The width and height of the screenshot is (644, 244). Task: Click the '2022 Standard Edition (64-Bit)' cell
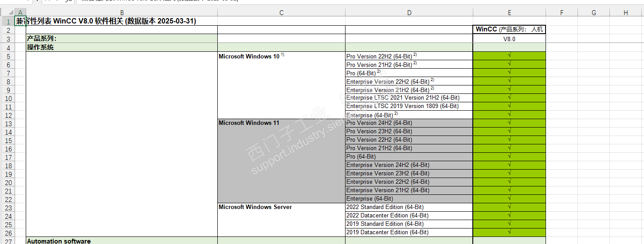(x=409, y=207)
